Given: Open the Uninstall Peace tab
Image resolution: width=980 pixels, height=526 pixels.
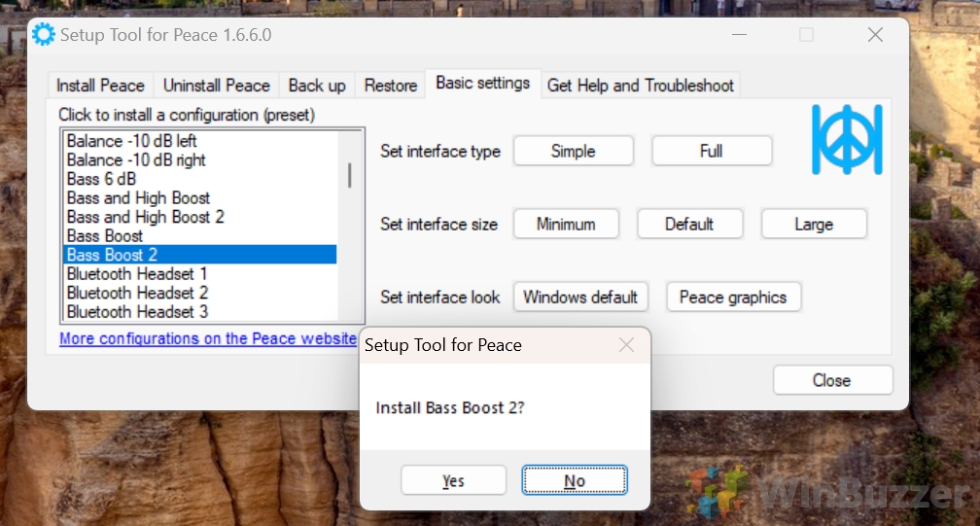Looking at the screenshot, I should tap(217, 86).
